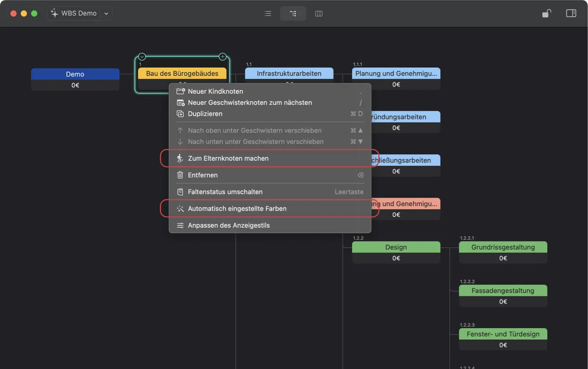
Task: Choose Neuer Kindknoten from context menu
Action: point(216,91)
